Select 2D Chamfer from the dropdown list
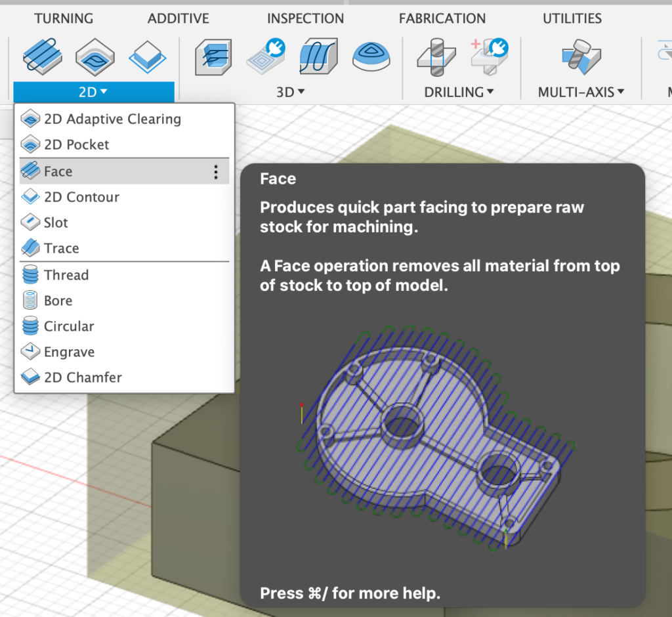This screenshot has height=617, width=672. click(83, 377)
